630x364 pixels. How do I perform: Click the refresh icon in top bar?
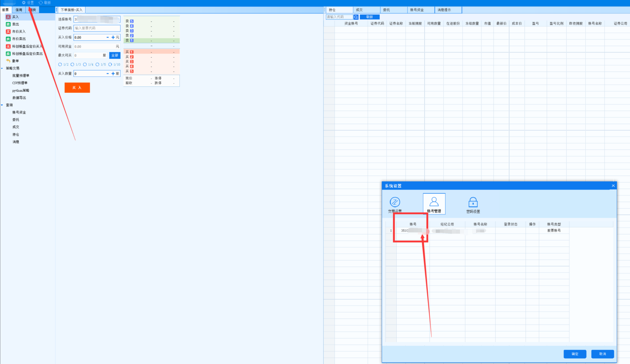pos(41,3)
